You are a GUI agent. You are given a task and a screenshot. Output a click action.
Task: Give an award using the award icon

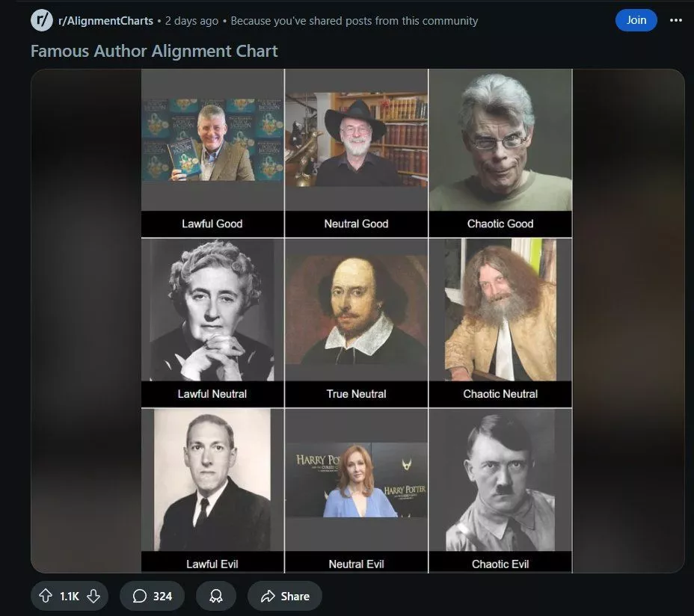tap(216, 596)
